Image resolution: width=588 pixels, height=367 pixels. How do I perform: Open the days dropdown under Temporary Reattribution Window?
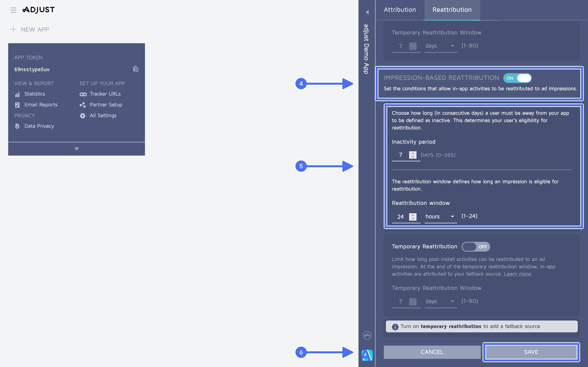click(440, 302)
